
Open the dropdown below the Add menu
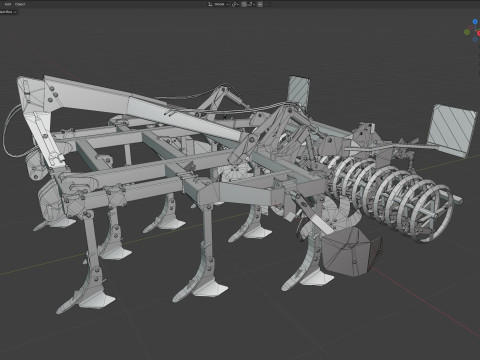[8, 12]
